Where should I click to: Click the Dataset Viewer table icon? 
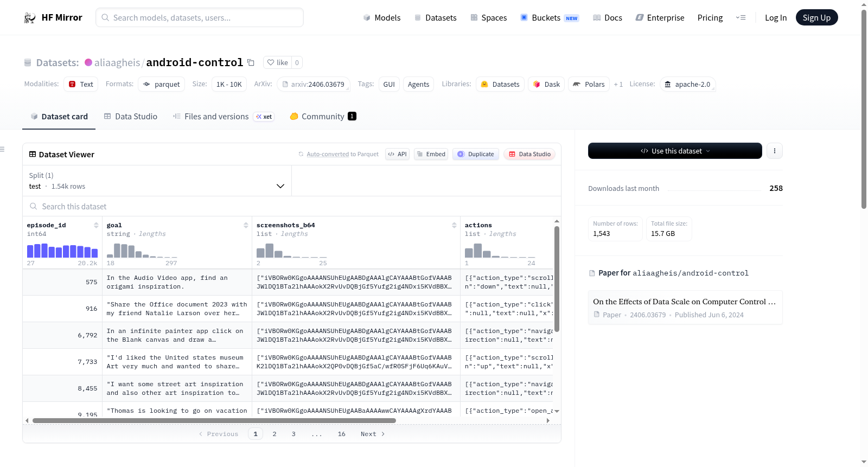tap(33, 155)
